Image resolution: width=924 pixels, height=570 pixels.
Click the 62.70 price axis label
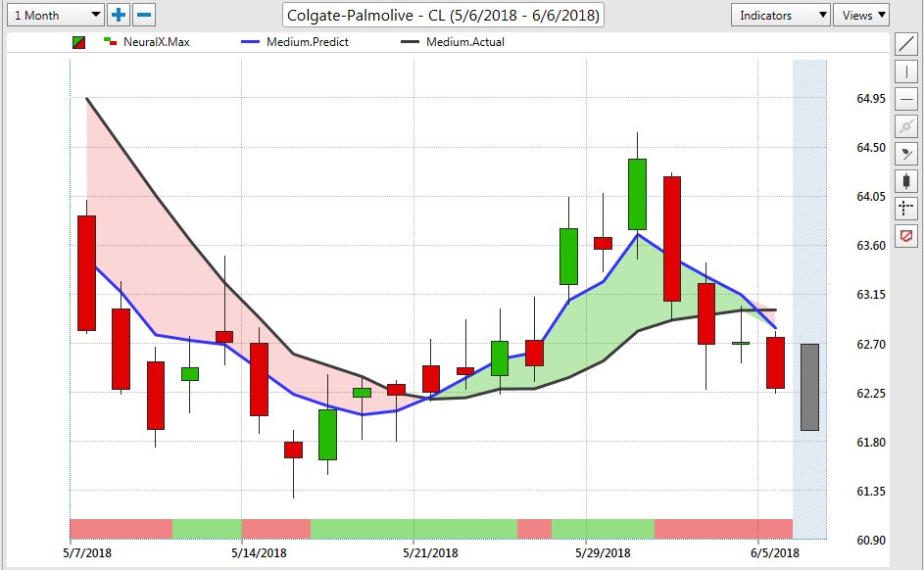871,344
